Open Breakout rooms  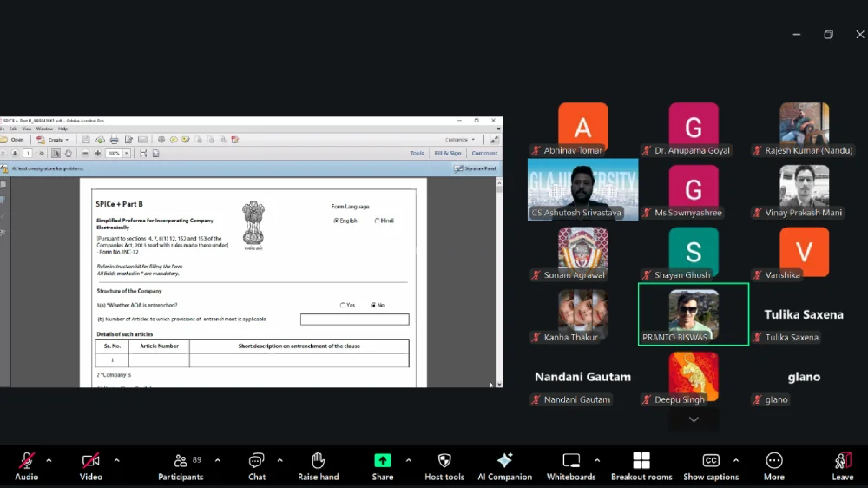coord(641,461)
